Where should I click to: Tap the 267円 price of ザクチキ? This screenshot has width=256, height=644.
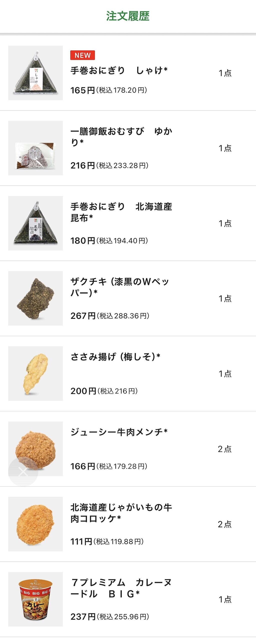tap(83, 316)
